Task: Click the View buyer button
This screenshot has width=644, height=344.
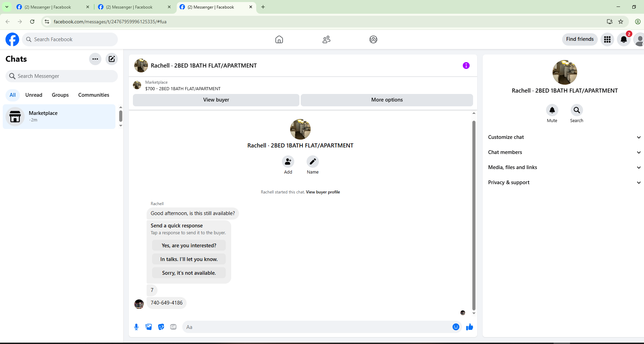Action: 216,100
